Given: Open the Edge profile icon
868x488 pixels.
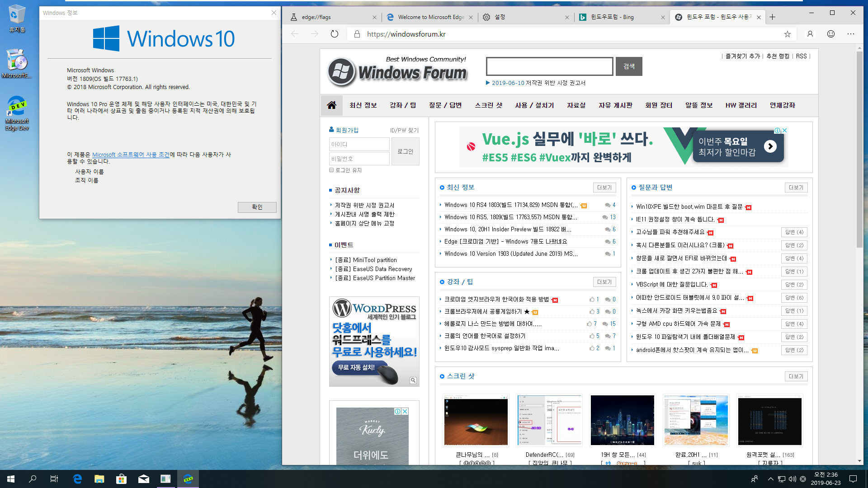Looking at the screenshot, I should [x=810, y=34].
